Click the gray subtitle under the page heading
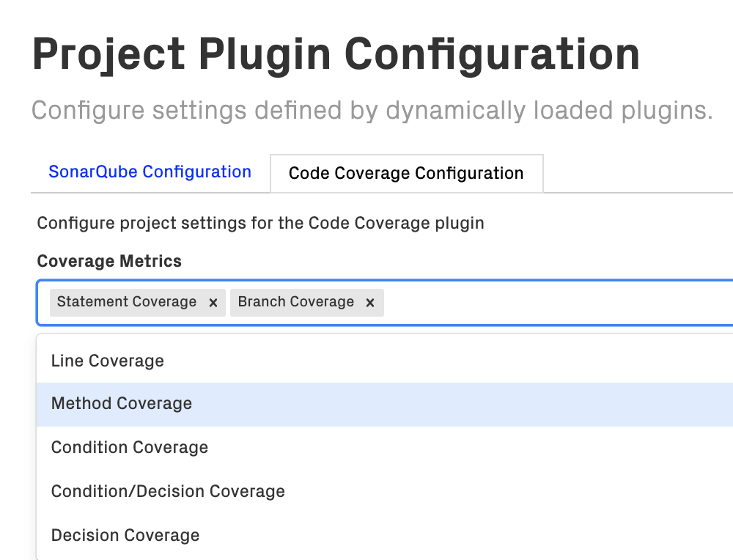Screen dimensions: 733x560 (372, 111)
